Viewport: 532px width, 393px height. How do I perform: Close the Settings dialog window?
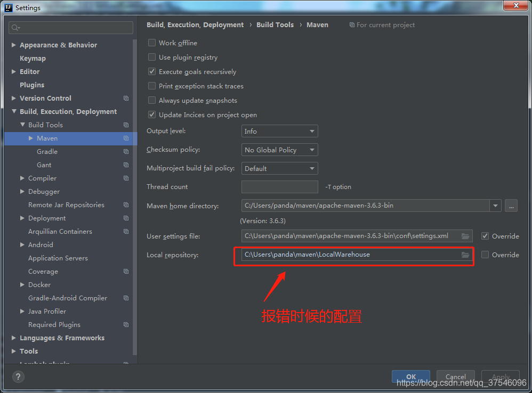pyautogui.click(x=515, y=5)
